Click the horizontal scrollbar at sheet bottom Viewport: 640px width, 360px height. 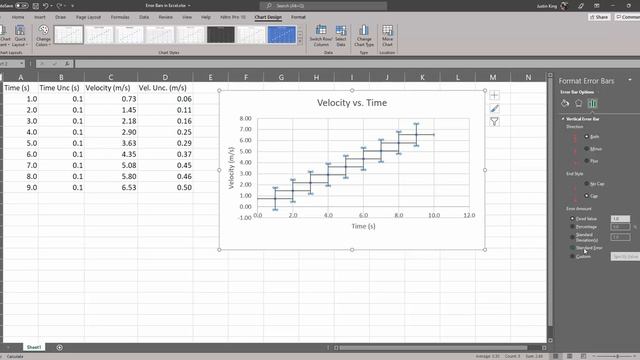click(433, 348)
